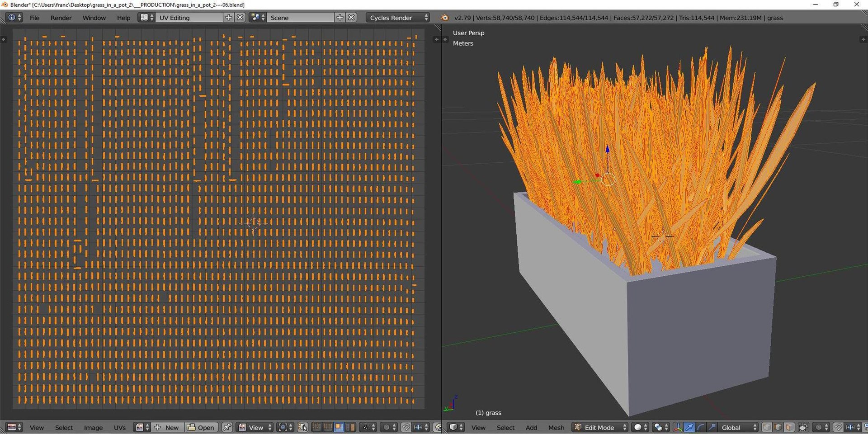
Task: Open the File menu
Action: click(34, 18)
